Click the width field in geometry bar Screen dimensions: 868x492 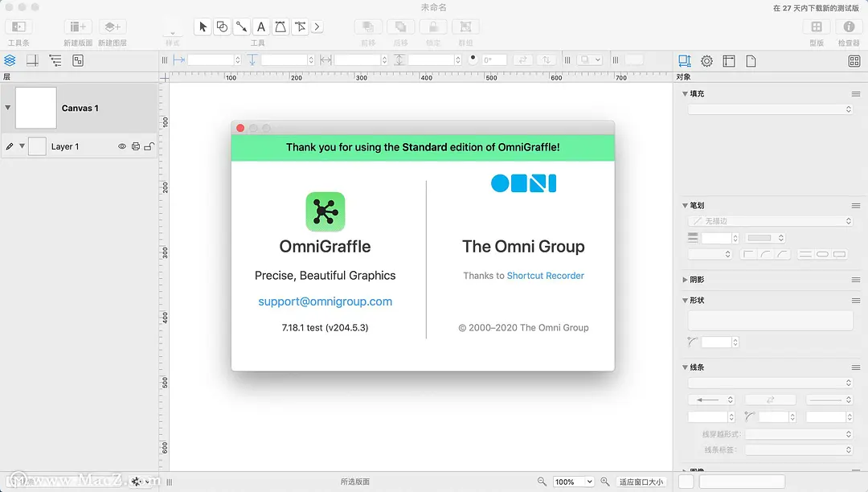pyautogui.click(x=358, y=59)
